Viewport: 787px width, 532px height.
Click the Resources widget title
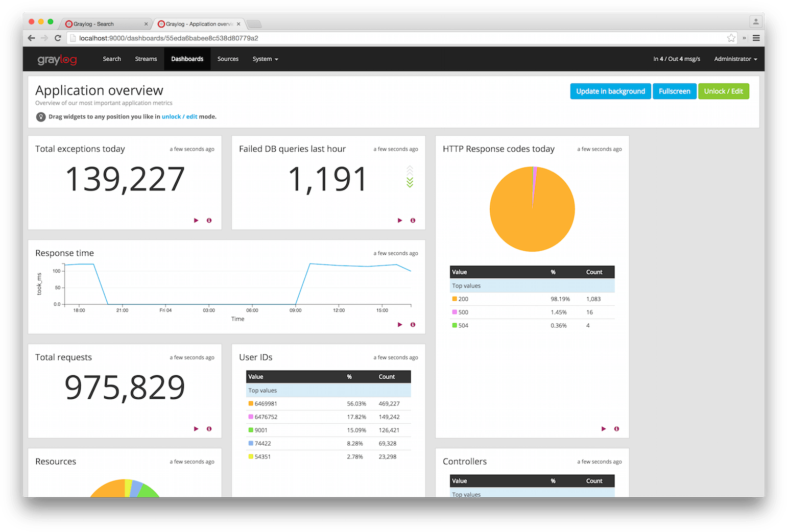click(56, 462)
